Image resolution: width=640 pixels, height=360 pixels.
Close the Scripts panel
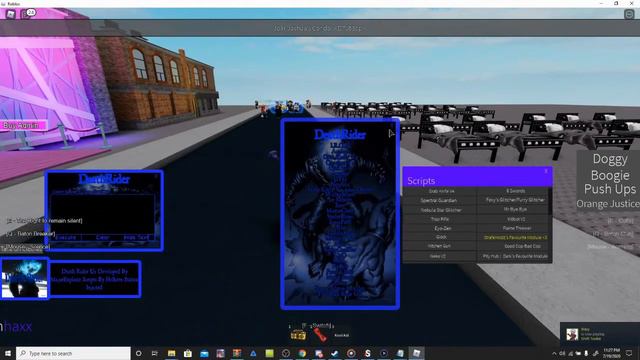pos(546,171)
